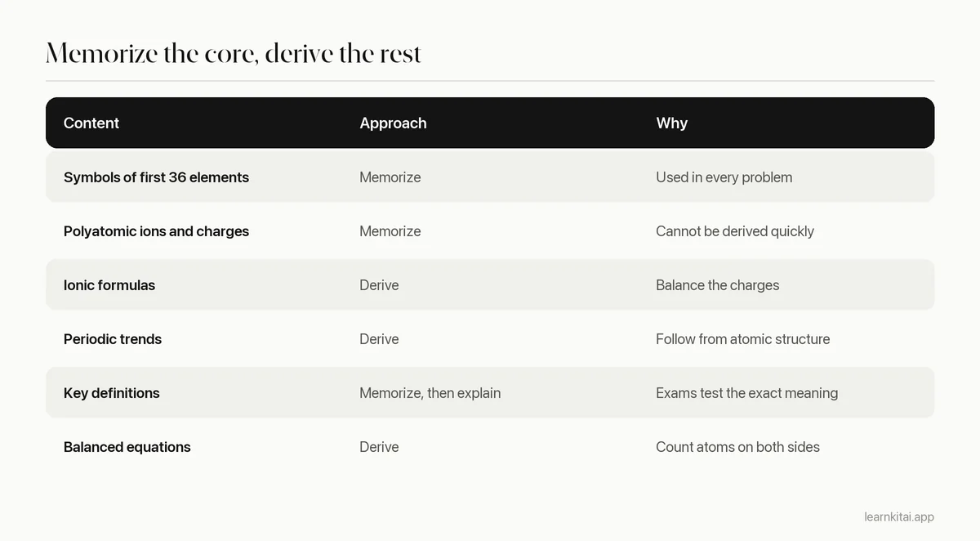Select the Symbols of first 36 elements row
Image resolution: width=980 pixels, height=541 pixels.
[x=490, y=177]
